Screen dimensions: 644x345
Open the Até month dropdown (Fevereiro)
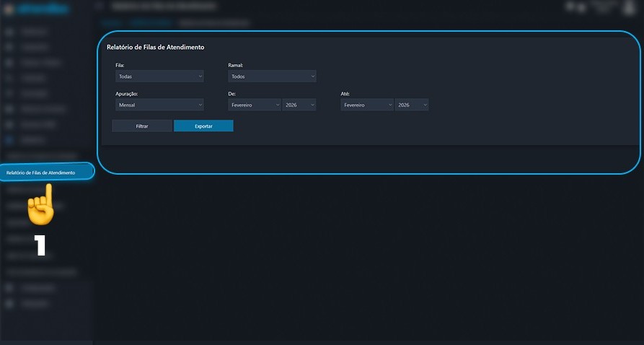click(x=367, y=105)
